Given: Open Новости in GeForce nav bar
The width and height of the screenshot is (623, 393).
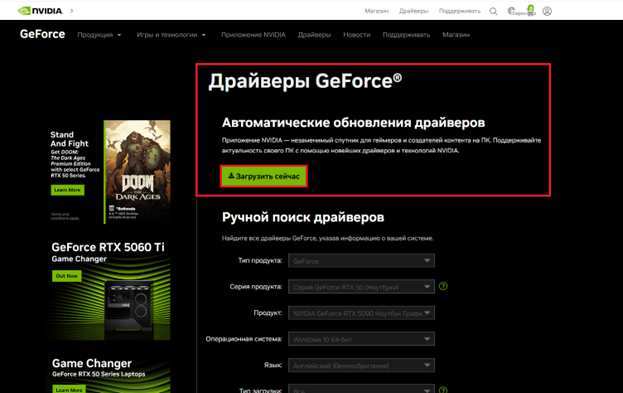Looking at the screenshot, I should [x=356, y=35].
